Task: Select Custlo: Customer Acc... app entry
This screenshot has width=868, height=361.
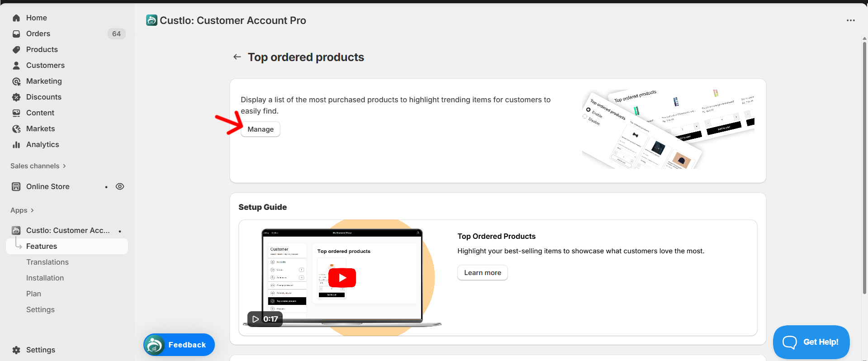Action: pos(67,230)
